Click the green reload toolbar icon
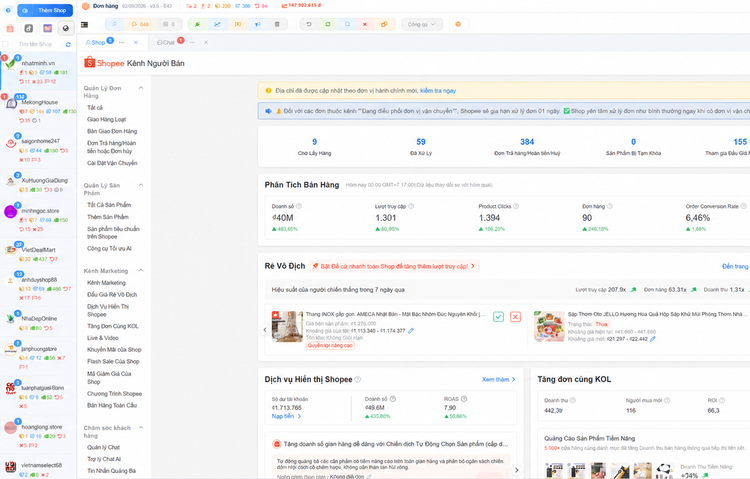 pos(328,24)
